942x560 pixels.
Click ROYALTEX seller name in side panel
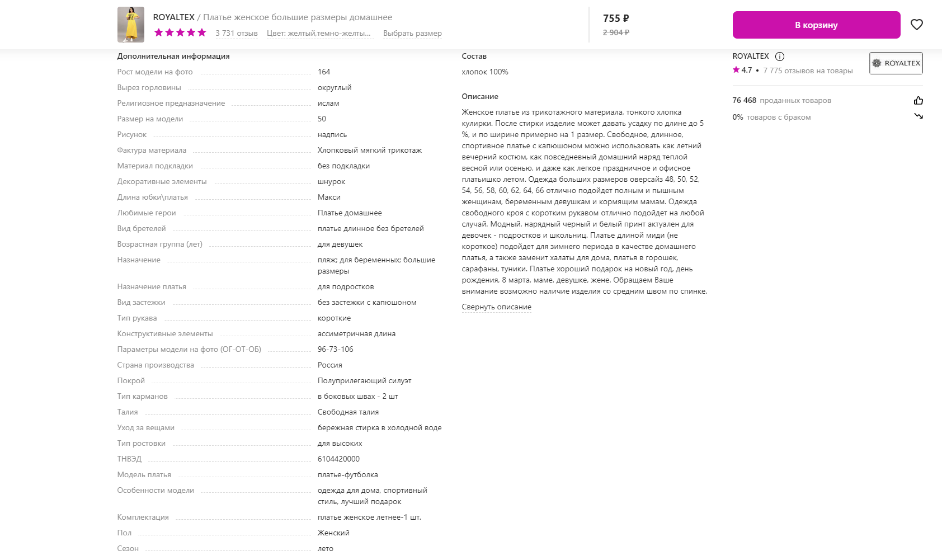(751, 56)
